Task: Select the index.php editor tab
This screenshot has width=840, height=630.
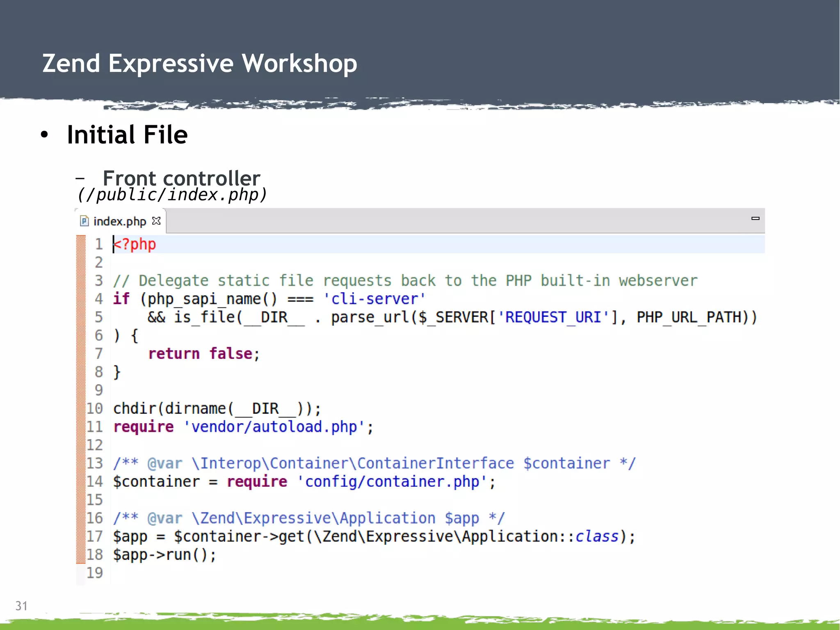Action: point(120,221)
